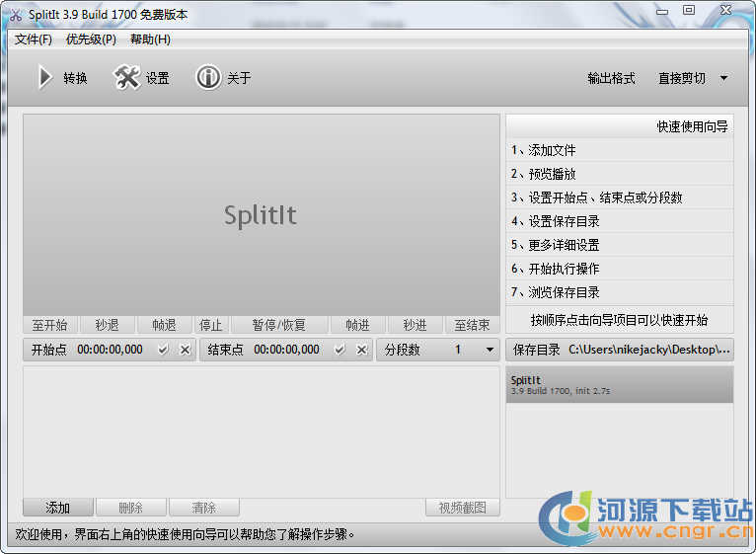Click the About (关于) info icon
This screenshot has height=554, width=756.
pos(208,78)
